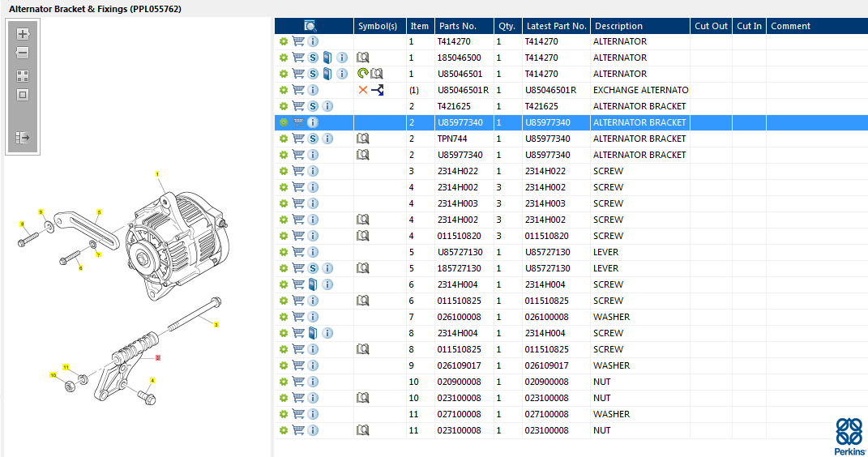This screenshot has width=868, height=457.
Task: Click the branch arrow symbol for U85046501R
Action: [x=378, y=90]
